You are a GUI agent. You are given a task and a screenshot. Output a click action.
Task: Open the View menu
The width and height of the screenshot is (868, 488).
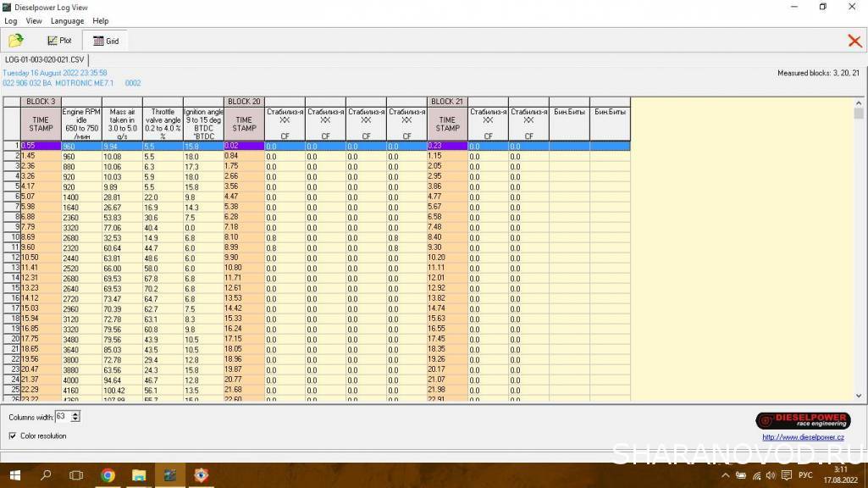(x=34, y=20)
